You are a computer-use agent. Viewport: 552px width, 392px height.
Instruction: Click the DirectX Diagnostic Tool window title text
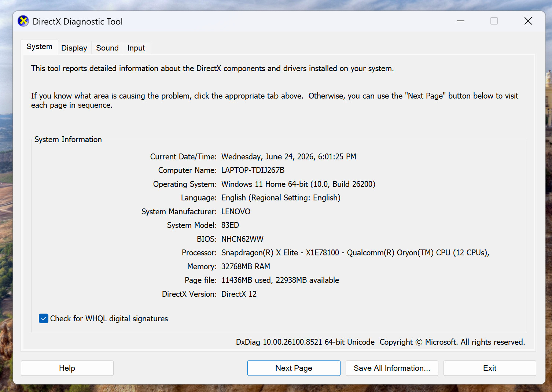[78, 22]
